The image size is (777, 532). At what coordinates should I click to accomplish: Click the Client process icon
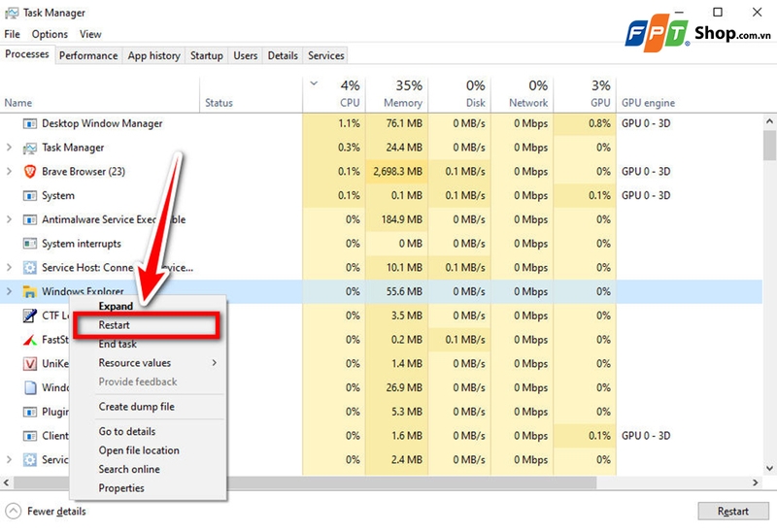30,436
